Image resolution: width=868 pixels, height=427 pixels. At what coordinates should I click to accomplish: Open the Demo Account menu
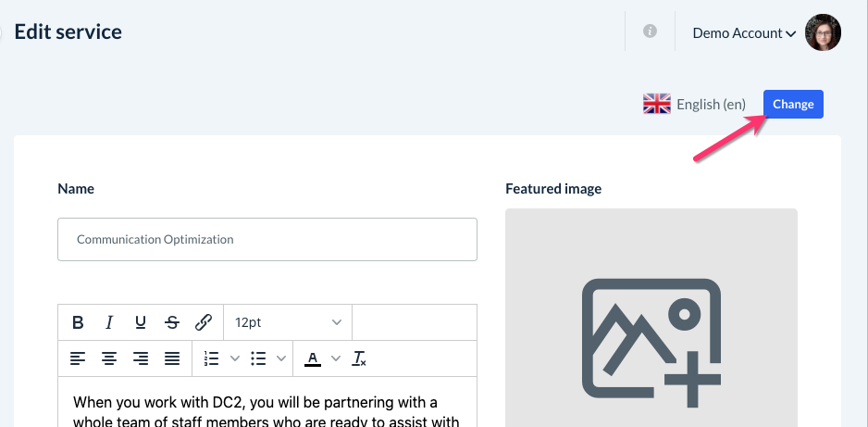744,33
